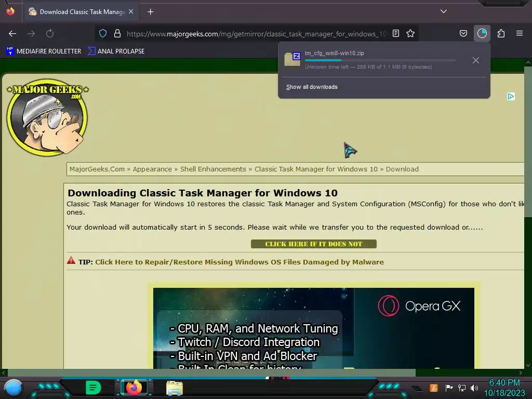Click 'Click here if it does not' button
Screen dimensions: 532x399
[313, 244]
